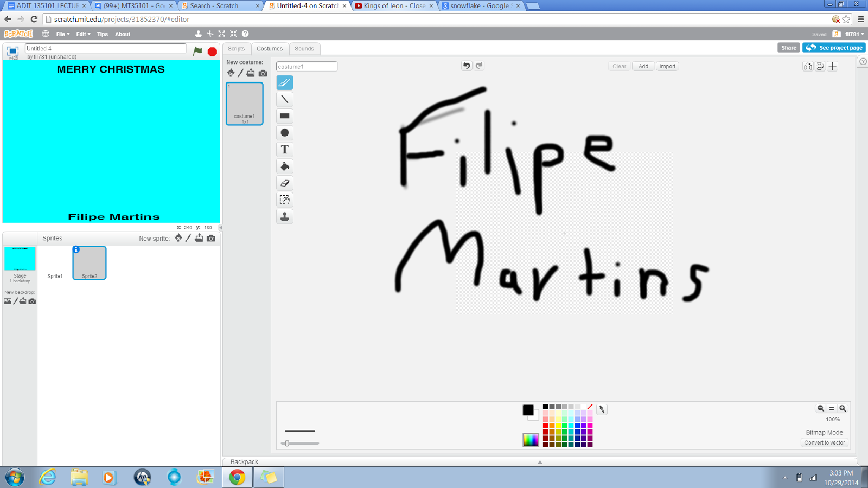Activate the Stamp tool

tap(284, 216)
